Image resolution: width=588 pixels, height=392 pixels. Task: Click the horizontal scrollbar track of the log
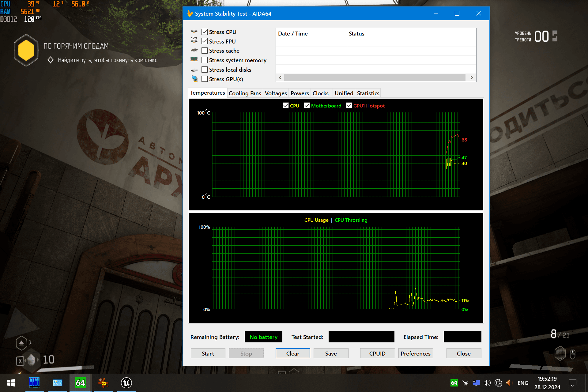click(375, 78)
